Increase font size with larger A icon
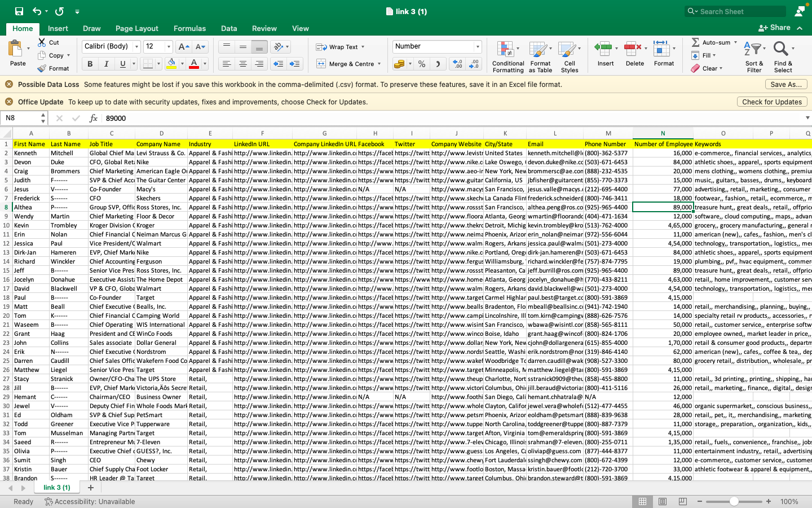Screen dimensions: 812x508 183,47
